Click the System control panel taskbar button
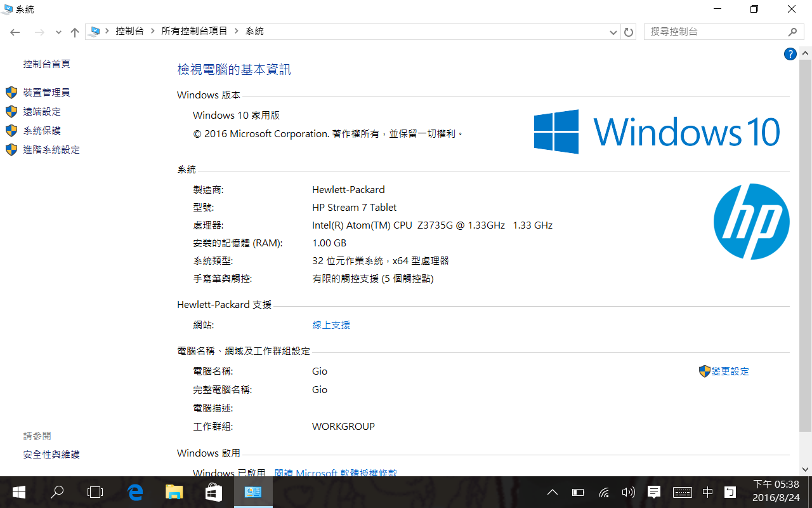The image size is (812, 508). 253,492
